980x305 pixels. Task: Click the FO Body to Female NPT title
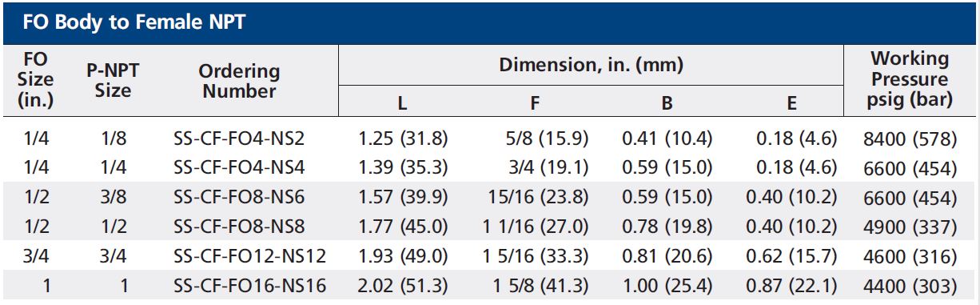click(x=133, y=22)
